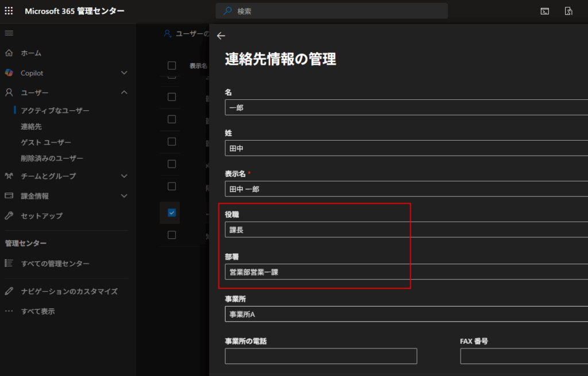Click the Users person icon

pos(9,92)
